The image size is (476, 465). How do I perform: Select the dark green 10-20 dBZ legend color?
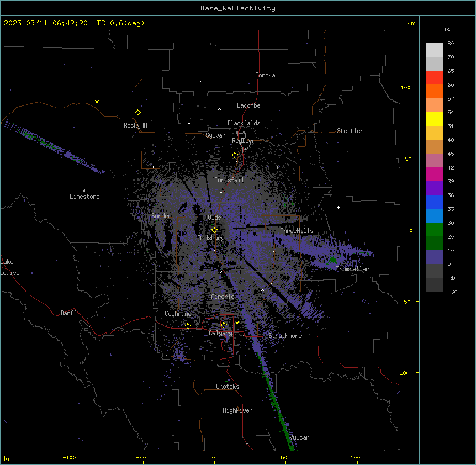click(434, 243)
